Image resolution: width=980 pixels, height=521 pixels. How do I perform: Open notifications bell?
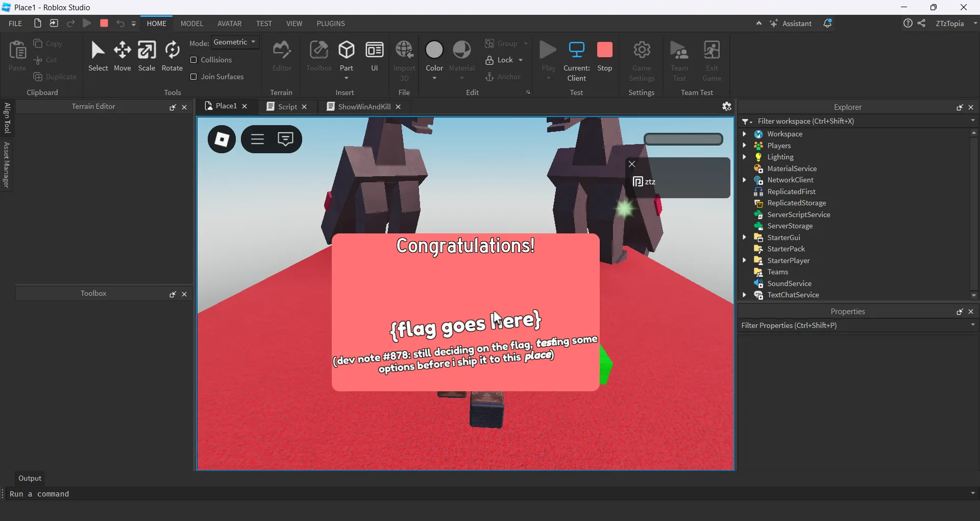tap(827, 23)
